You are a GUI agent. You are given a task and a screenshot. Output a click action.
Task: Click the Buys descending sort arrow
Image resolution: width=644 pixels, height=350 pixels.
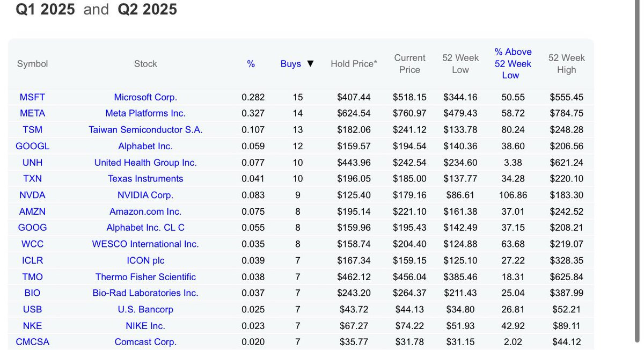[x=310, y=64]
